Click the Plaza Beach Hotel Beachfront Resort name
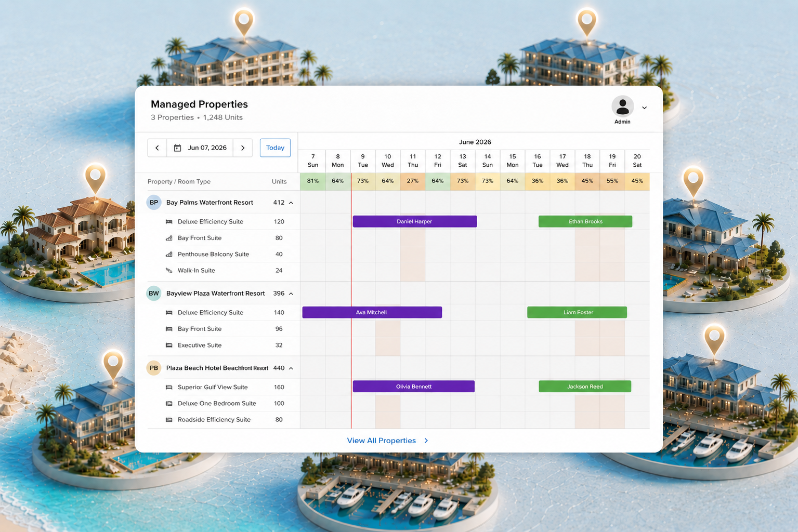The height and width of the screenshot is (532, 798). [x=217, y=368]
